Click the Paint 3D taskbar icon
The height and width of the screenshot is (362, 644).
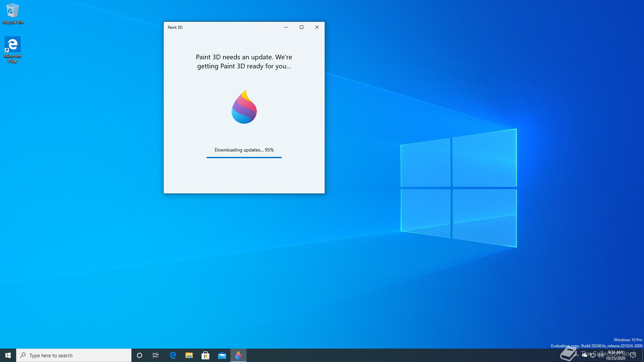(238, 355)
